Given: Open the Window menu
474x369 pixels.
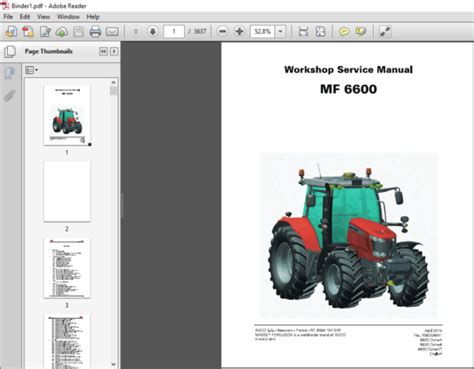Looking at the screenshot, I should click(68, 17).
